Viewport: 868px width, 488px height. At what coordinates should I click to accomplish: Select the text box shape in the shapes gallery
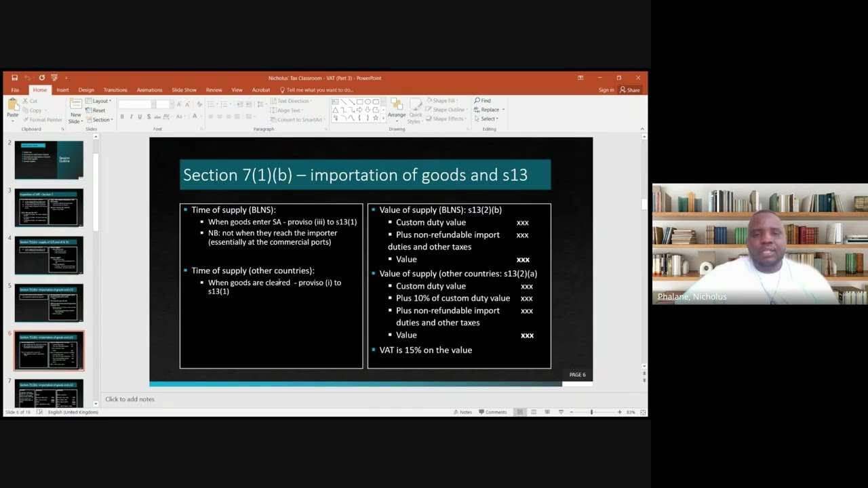pos(335,102)
